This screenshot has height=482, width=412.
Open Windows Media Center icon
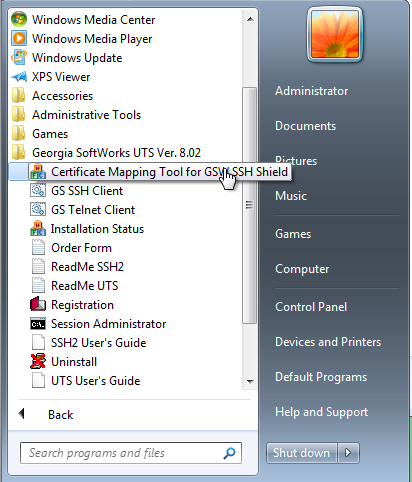19,19
